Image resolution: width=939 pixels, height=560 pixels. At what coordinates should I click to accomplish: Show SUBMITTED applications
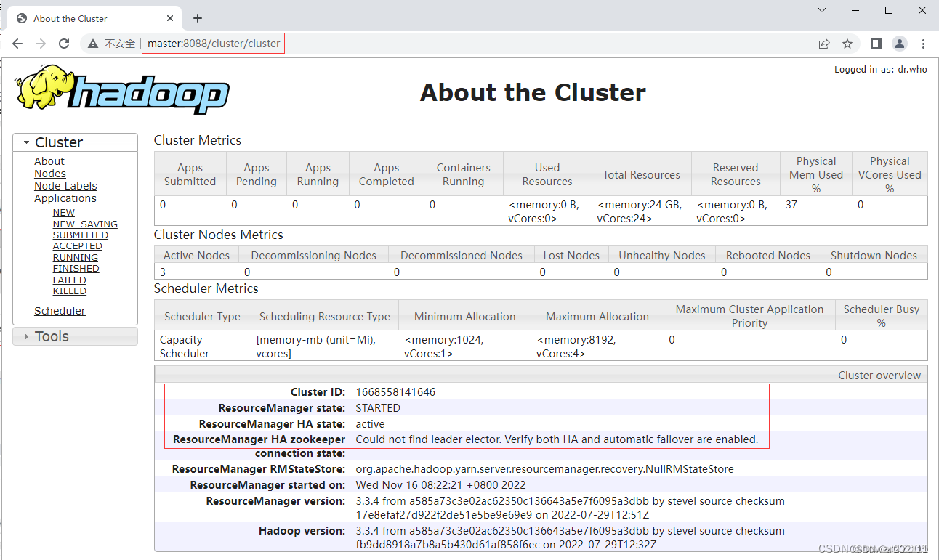click(81, 235)
